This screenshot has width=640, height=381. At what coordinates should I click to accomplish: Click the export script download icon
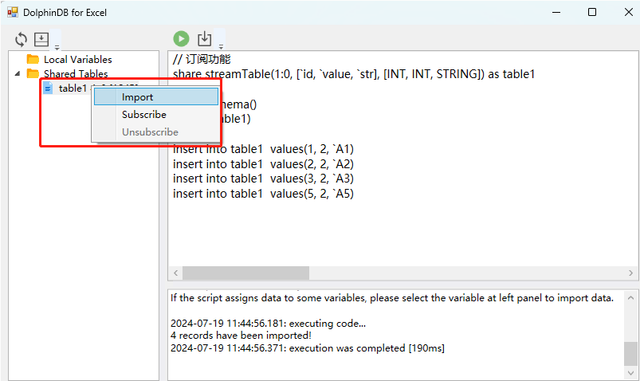point(204,39)
